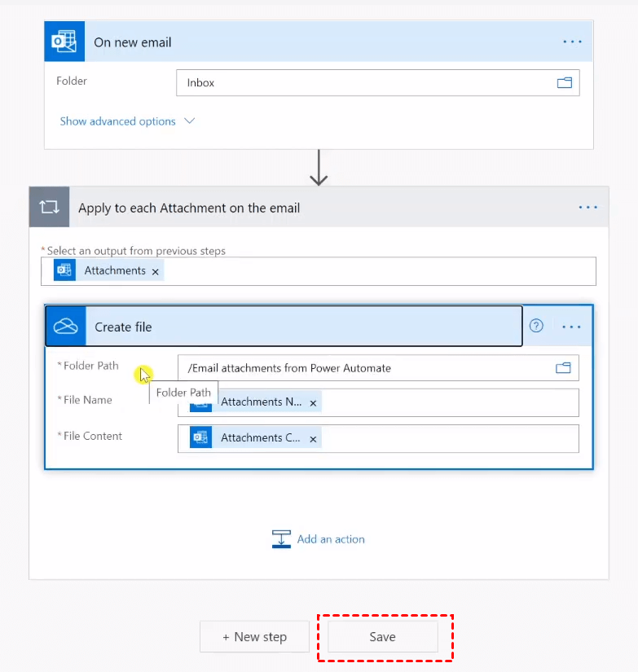Click the loop icon on Apply to each
This screenshot has height=672, width=638.
49,208
